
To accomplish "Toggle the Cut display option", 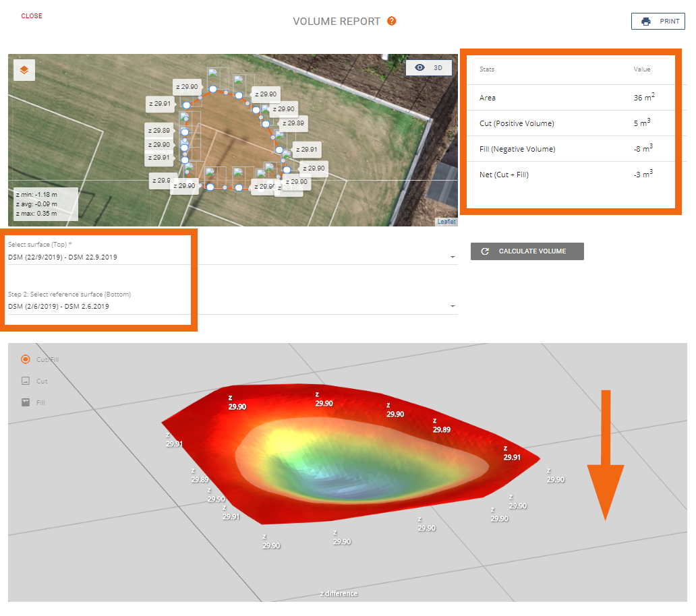I will click(26, 381).
